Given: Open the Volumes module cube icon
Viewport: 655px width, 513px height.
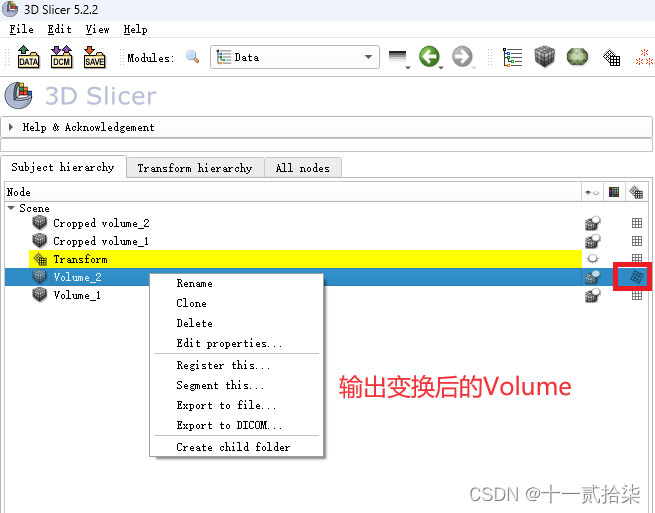Looking at the screenshot, I should pos(544,56).
